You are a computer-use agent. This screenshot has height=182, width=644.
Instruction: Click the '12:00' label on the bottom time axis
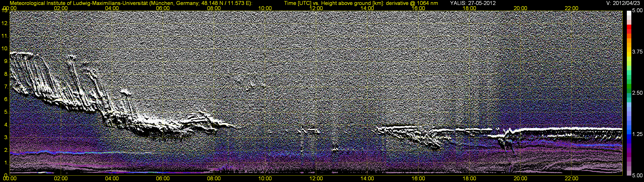coord(316,179)
